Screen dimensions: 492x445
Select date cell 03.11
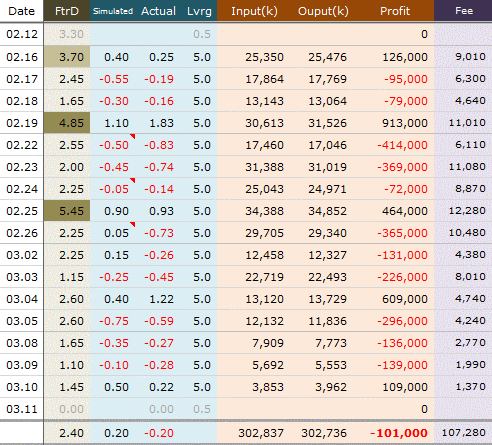(x=22, y=409)
